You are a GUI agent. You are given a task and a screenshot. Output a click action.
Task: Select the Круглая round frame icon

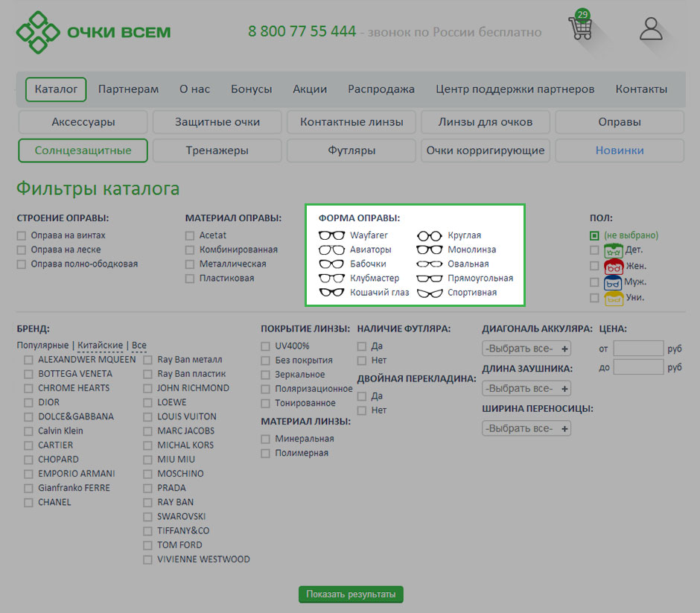click(429, 235)
